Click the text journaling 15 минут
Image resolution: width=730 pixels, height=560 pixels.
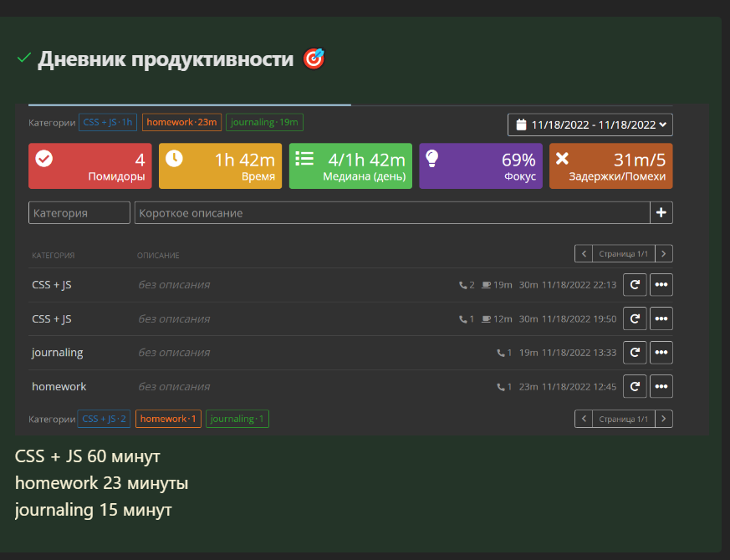pos(93,510)
